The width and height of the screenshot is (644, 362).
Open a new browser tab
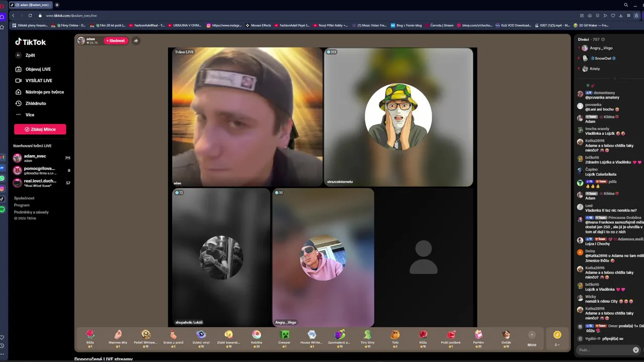coord(57,5)
